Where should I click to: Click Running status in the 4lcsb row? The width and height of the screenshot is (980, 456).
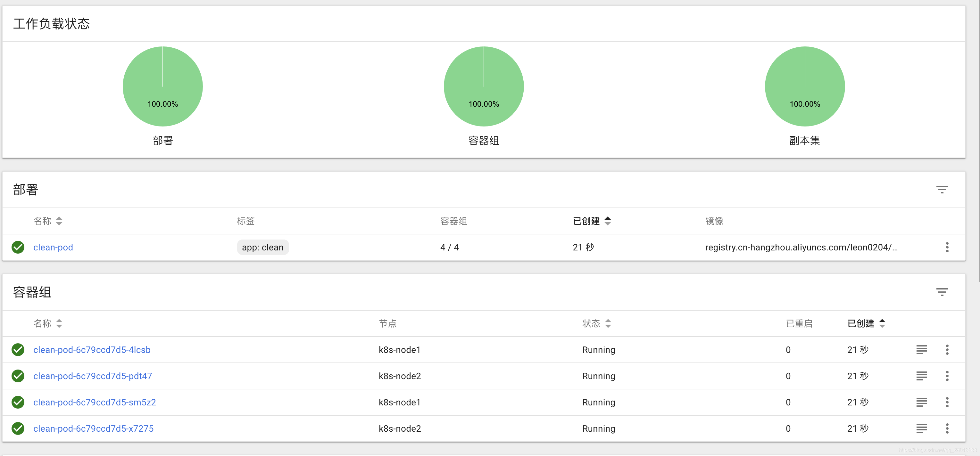(599, 350)
